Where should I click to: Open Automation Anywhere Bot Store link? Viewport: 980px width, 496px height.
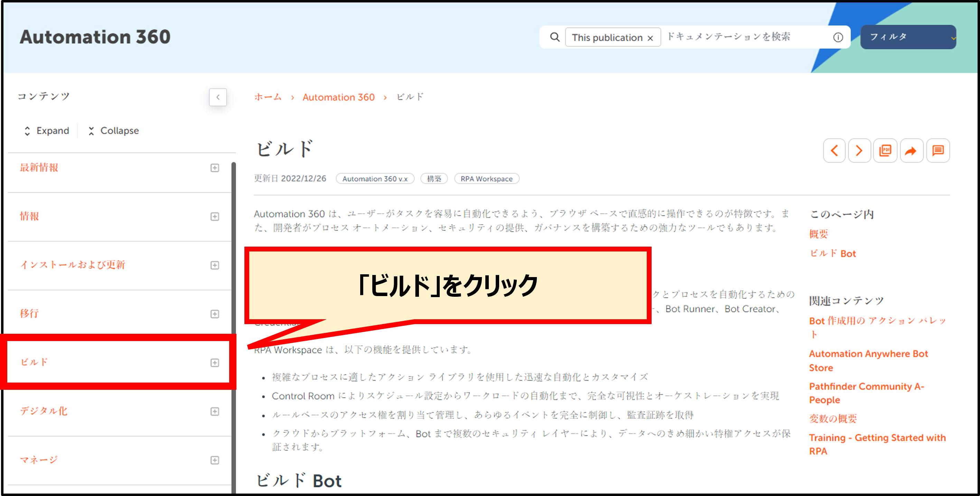(x=869, y=360)
